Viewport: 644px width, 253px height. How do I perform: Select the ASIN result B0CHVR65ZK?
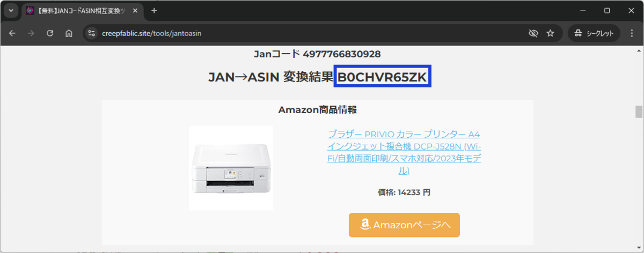click(382, 77)
